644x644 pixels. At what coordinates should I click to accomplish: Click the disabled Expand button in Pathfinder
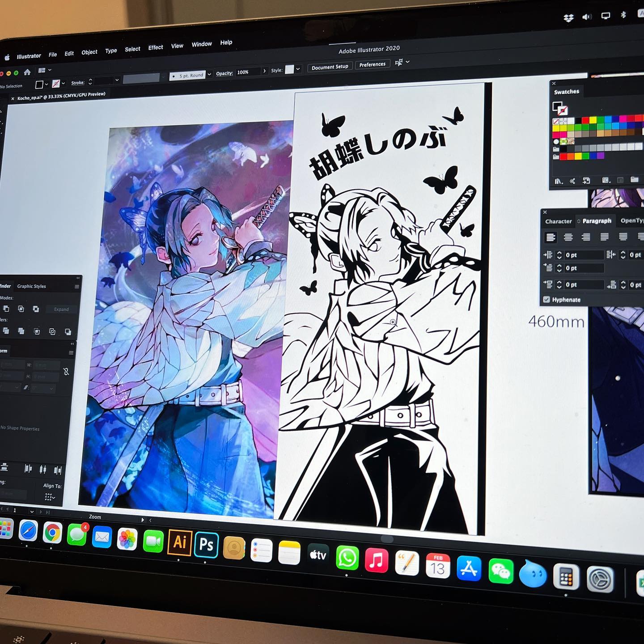click(61, 309)
